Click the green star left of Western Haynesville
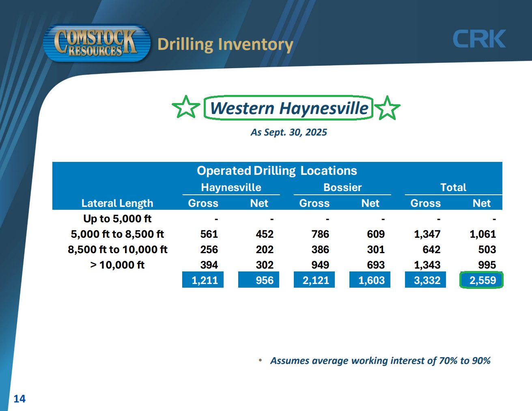This screenshot has width=532, height=411. (x=186, y=107)
